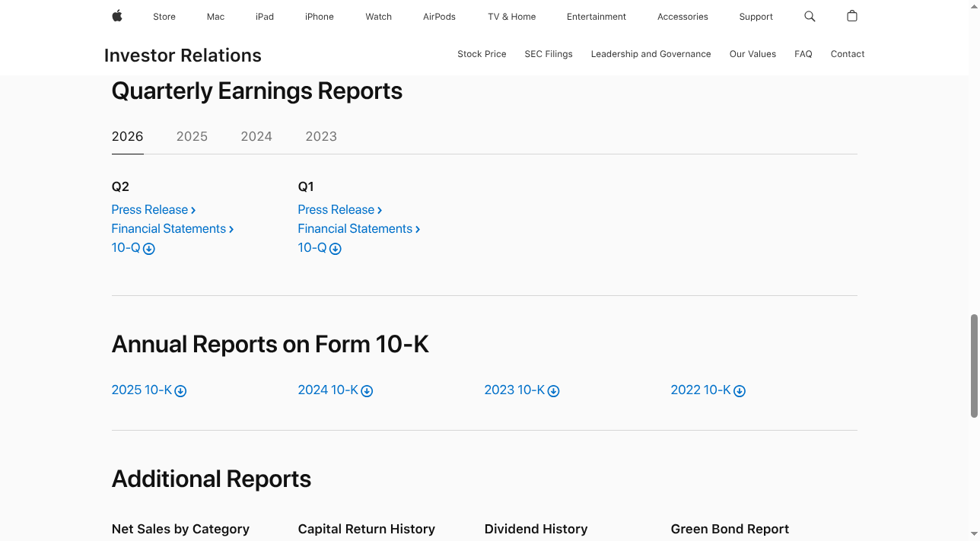Click the Q2 quarter label
The image size is (980, 541).
click(x=120, y=187)
